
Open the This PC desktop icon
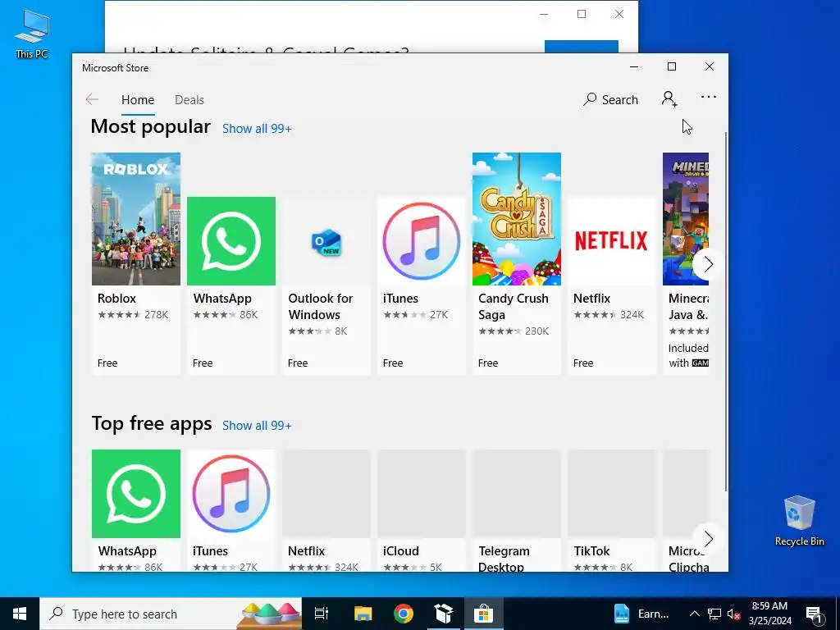(x=32, y=34)
